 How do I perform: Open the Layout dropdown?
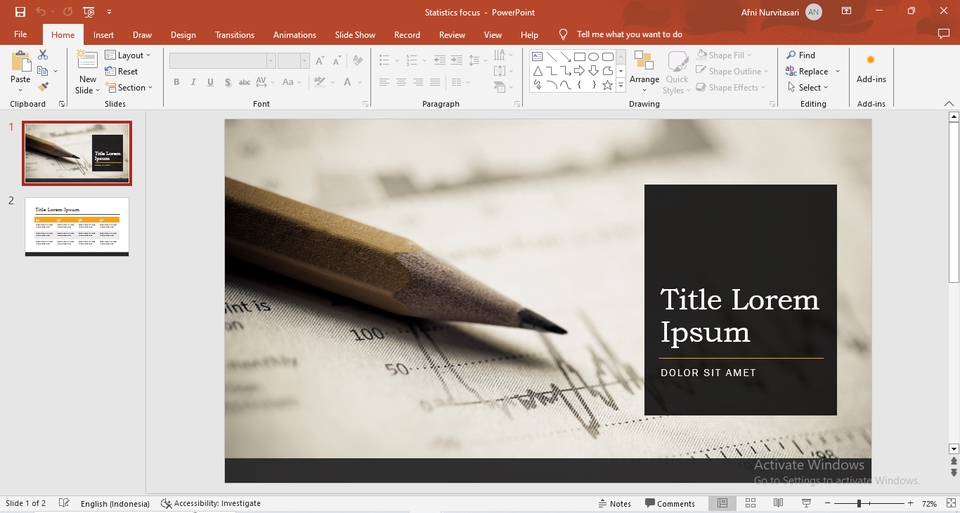(127, 55)
